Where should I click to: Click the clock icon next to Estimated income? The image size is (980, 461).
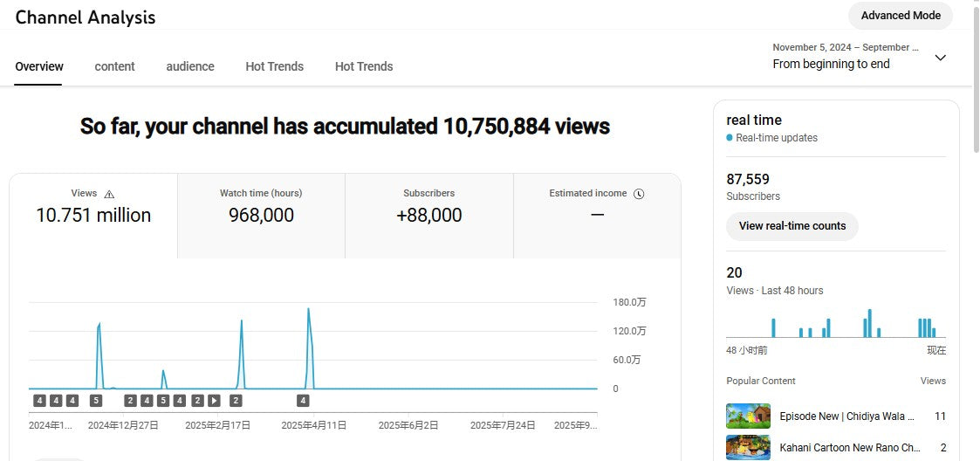coord(639,194)
